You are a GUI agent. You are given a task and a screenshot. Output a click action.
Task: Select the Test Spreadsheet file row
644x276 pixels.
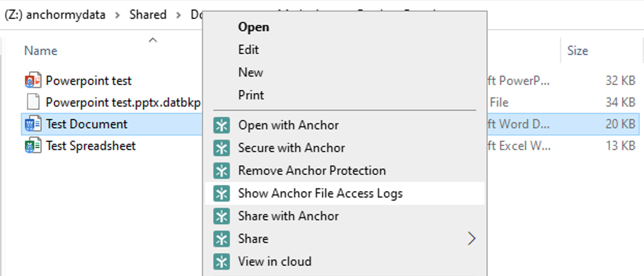(91, 146)
